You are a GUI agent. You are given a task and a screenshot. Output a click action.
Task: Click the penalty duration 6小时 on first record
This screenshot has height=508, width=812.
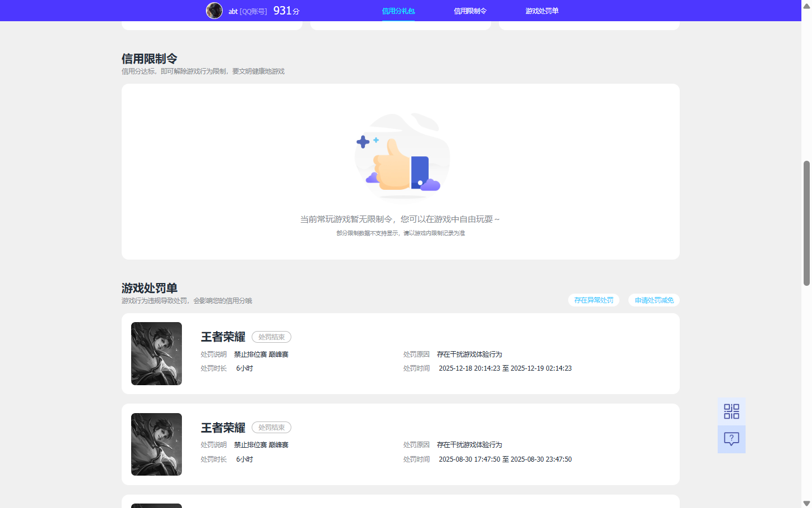[244, 368]
